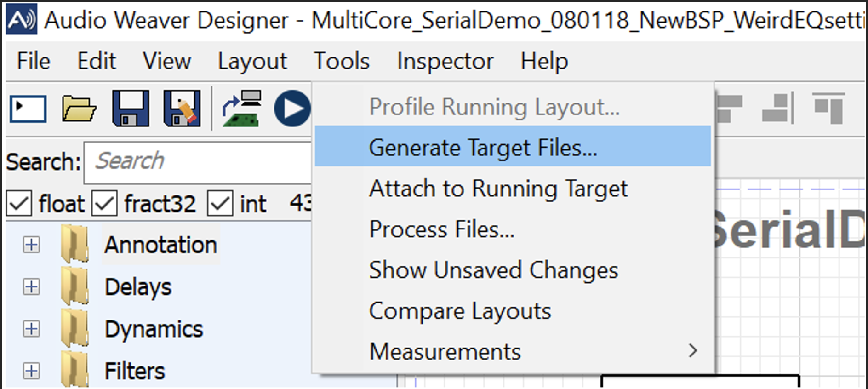Toggle the fract32 data type checkbox
Viewport: 868px width, 389px height.
pos(104,203)
